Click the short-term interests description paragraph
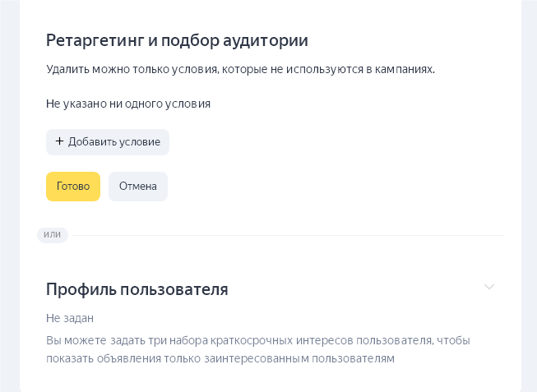 coord(257,349)
